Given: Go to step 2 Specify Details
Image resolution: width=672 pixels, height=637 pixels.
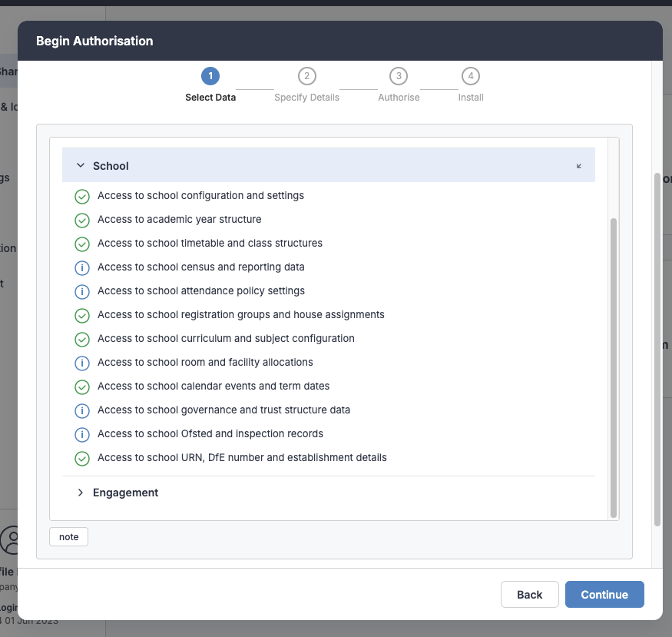Looking at the screenshot, I should click(307, 85).
